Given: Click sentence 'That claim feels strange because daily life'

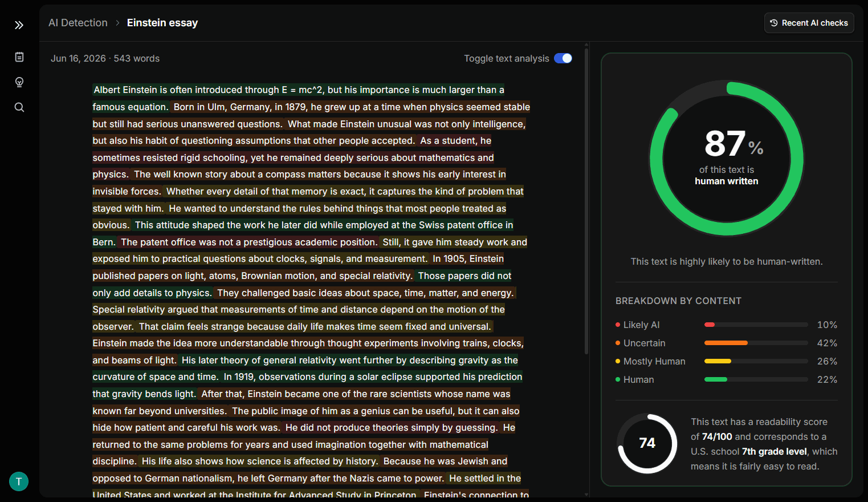Looking at the screenshot, I should tap(315, 326).
